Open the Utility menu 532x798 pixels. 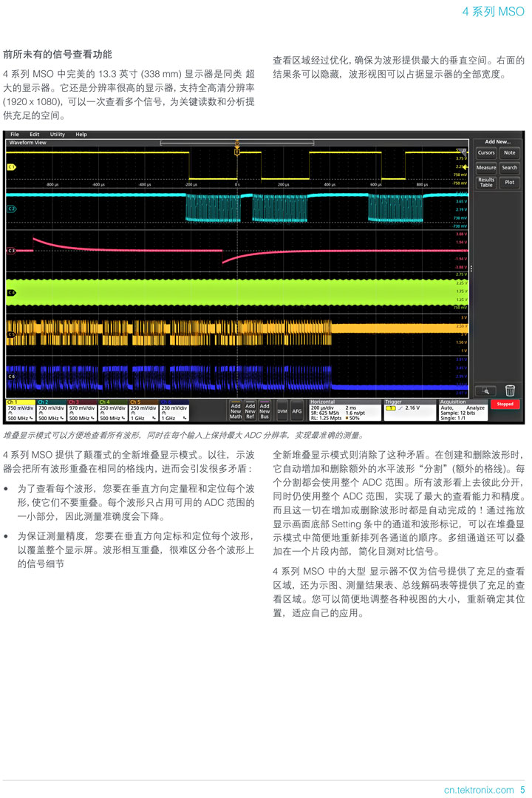tap(58, 135)
